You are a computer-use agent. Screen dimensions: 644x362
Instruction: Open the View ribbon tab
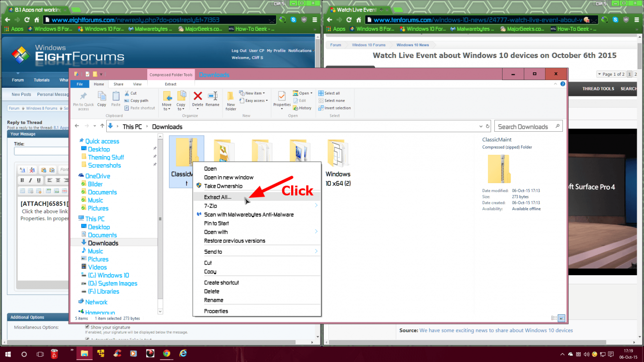(137, 84)
